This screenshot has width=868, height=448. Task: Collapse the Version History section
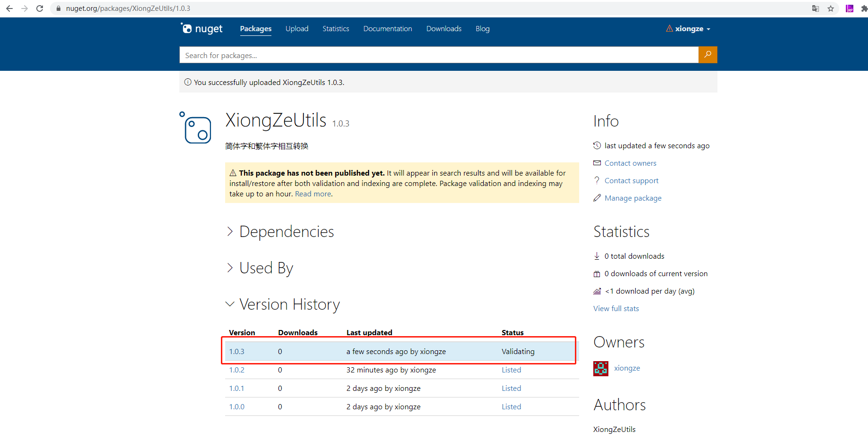(x=283, y=304)
